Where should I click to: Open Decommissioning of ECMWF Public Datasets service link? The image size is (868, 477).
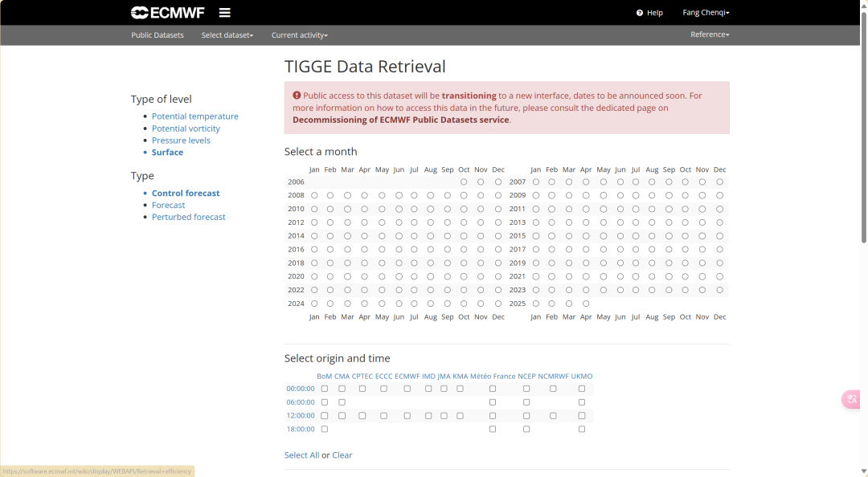pos(401,120)
